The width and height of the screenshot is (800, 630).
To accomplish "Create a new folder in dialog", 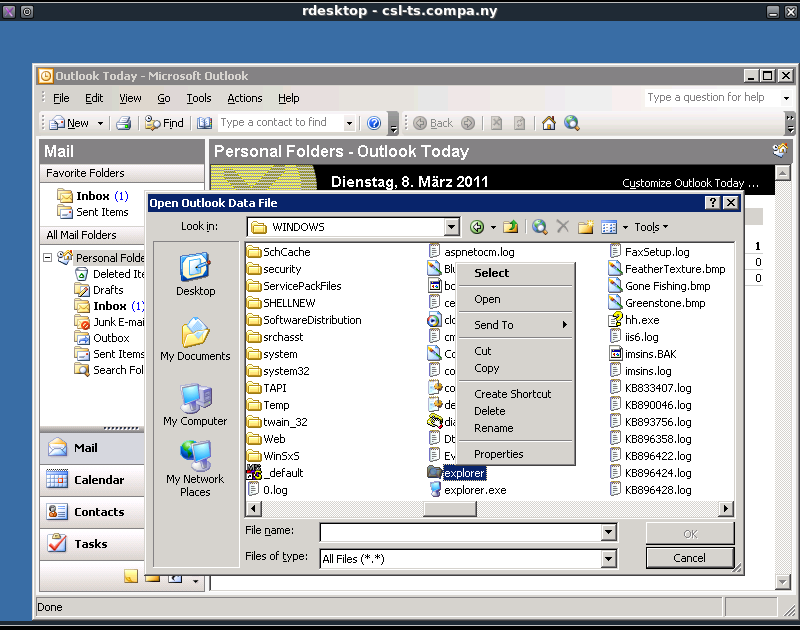I will click(x=586, y=227).
